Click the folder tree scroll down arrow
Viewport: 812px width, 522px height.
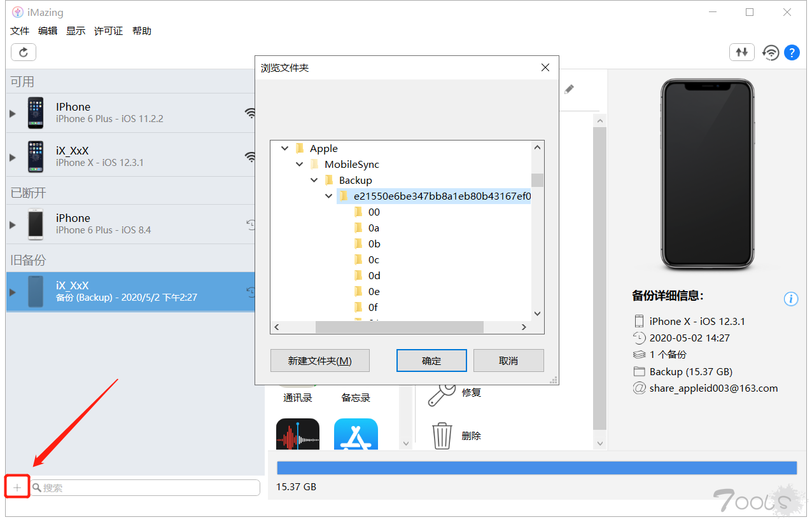coord(538,313)
